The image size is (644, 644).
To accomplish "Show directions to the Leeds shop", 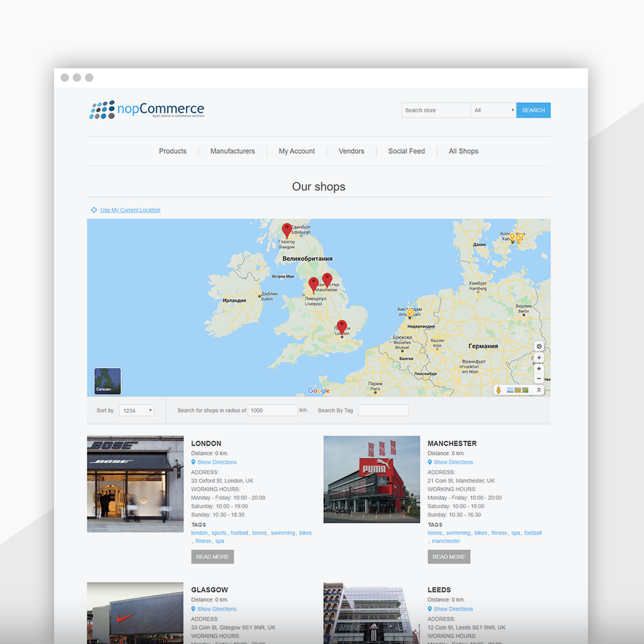I will [x=453, y=609].
